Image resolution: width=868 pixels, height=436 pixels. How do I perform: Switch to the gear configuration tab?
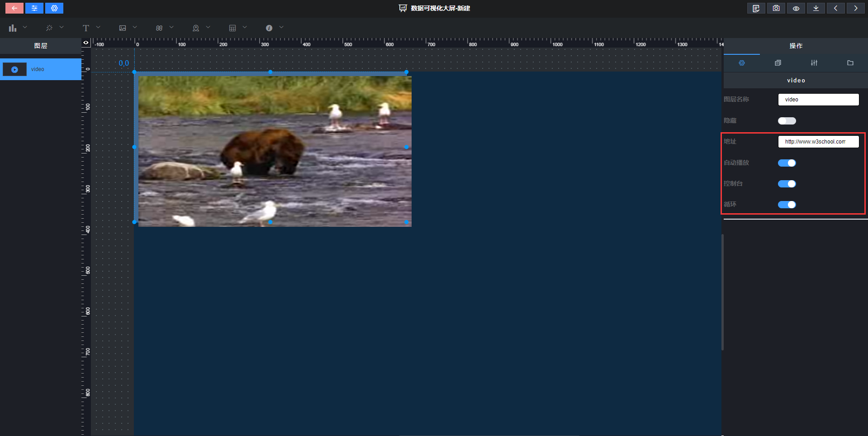(742, 63)
